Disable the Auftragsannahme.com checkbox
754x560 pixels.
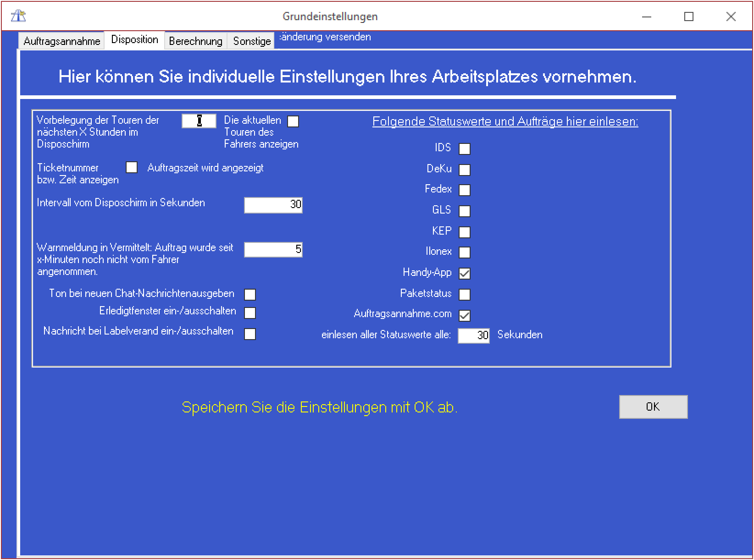coord(465,315)
